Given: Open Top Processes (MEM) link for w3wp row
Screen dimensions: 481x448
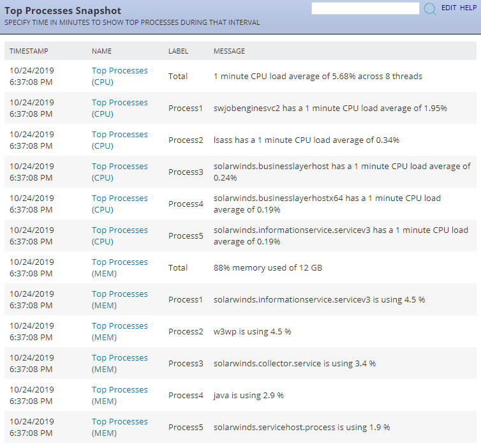Looking at the screenshot, I should pyautogui.click(x=120, y=331).
